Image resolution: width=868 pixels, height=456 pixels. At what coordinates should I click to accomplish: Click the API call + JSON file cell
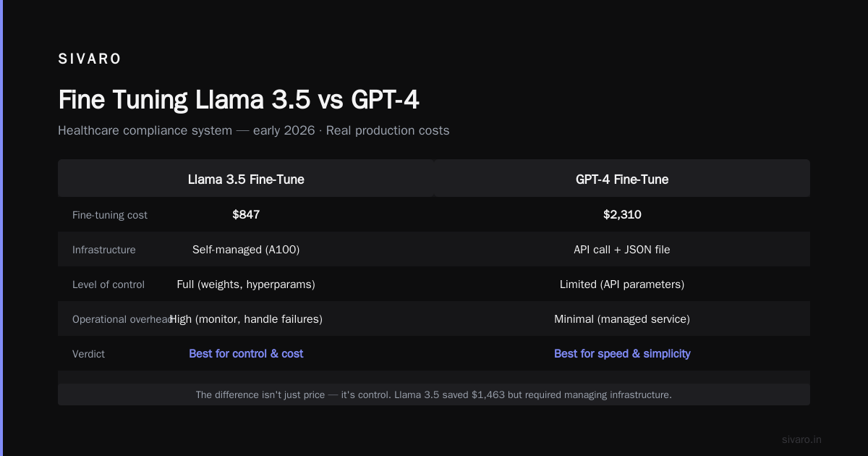tap(622, 250)
